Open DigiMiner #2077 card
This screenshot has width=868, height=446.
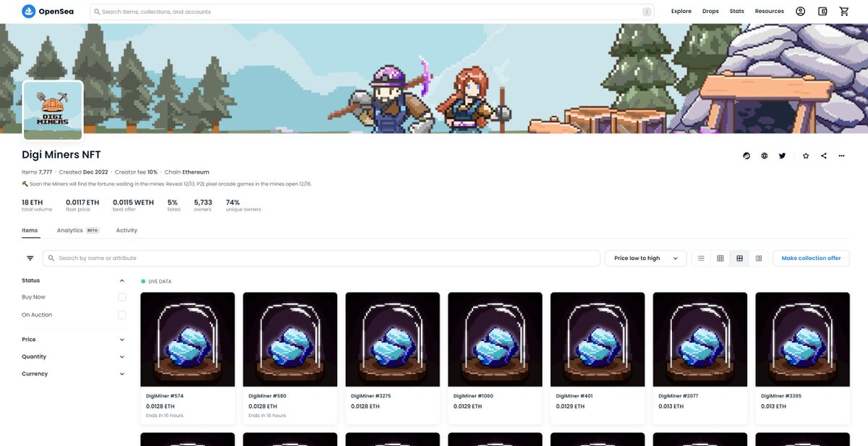click(x=701, y=358)
